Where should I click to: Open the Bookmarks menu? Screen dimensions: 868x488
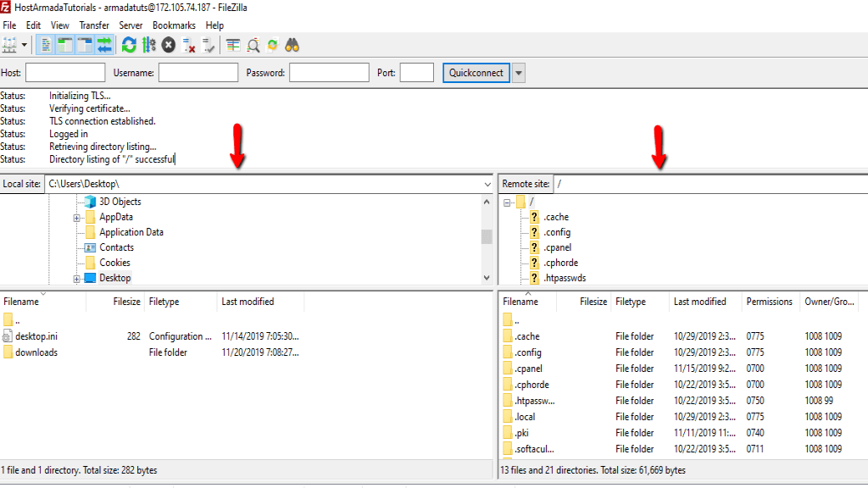[x=173, y=25]
